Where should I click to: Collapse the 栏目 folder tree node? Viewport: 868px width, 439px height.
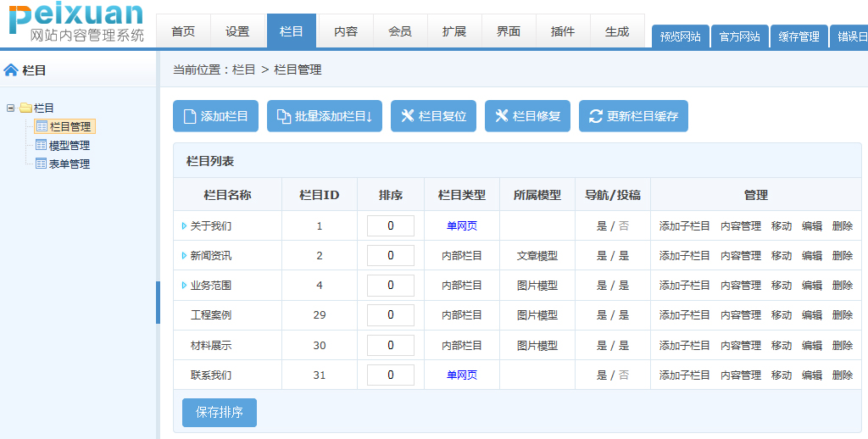(11, 108)
